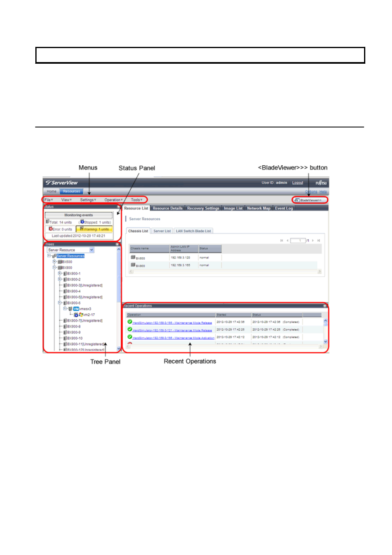Screen dimensions: 392x555
Task: Open the Event Log tab
Action: [284, 208]
